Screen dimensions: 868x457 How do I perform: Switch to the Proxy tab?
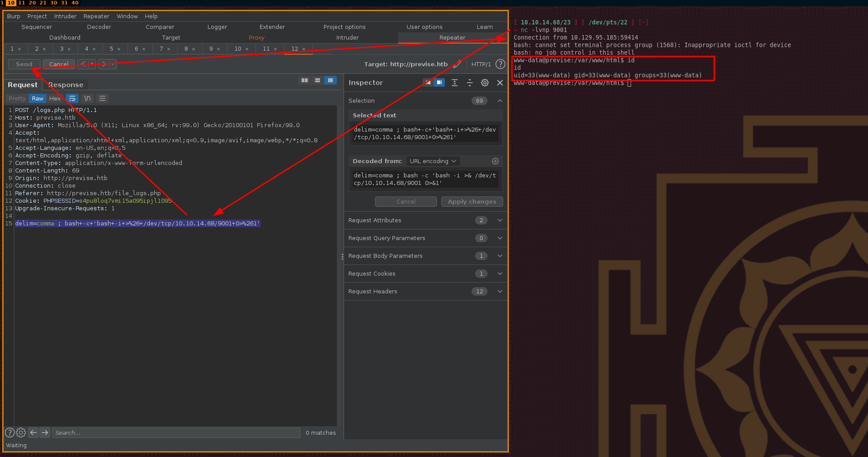coord(256,37)
